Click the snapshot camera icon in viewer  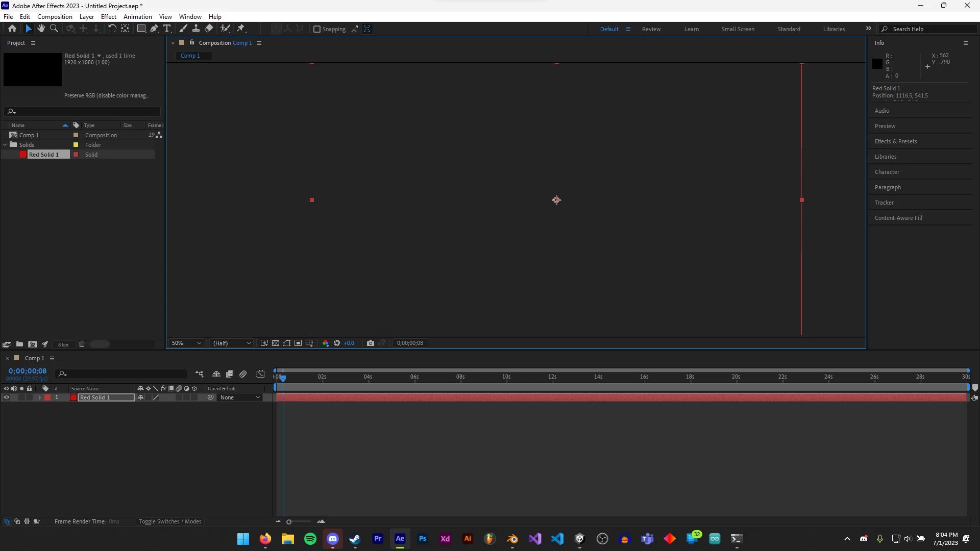(x=371, y=343)
